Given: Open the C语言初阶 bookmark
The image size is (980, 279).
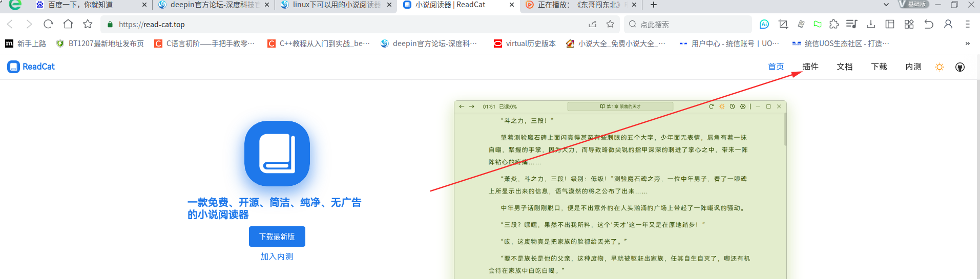Looking at the screenshot, I should pyautogui.click(x=204, y=44).
